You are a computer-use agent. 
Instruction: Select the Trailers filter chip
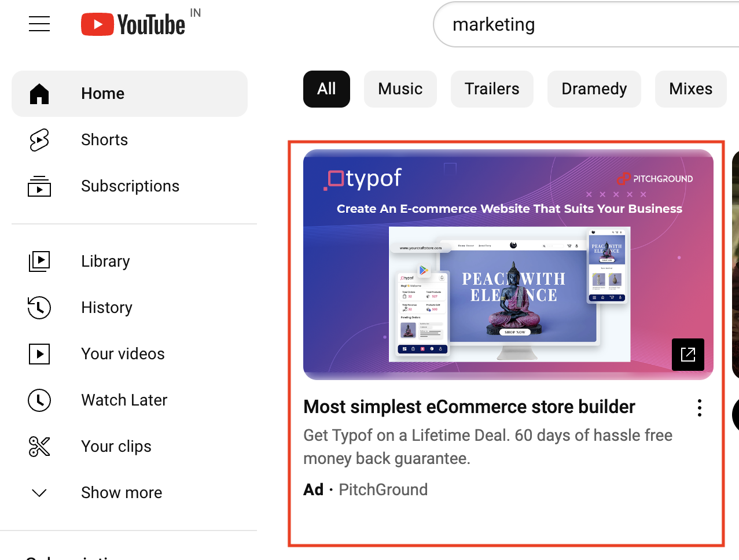pos(492,89)
